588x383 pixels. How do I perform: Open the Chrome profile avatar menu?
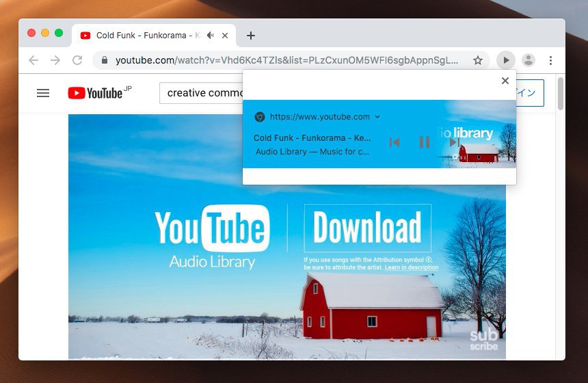(x=529, y=60)
